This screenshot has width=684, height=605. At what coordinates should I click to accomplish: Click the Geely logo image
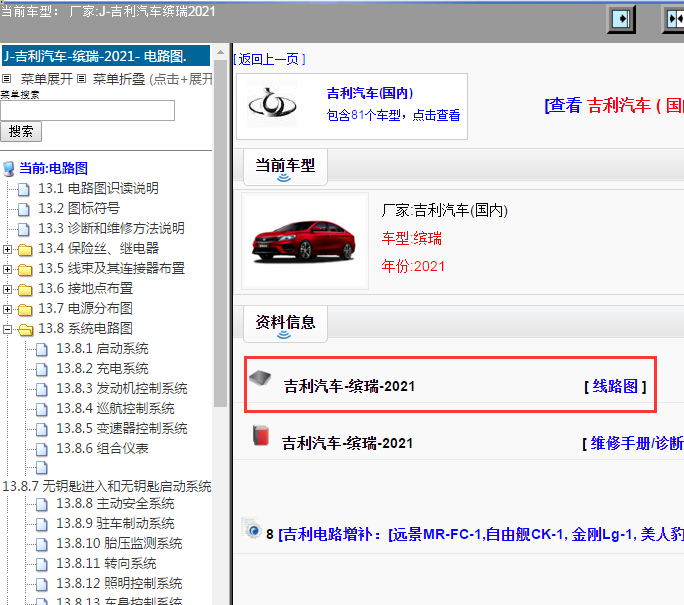pyautogui.click(x=272, y=104)
